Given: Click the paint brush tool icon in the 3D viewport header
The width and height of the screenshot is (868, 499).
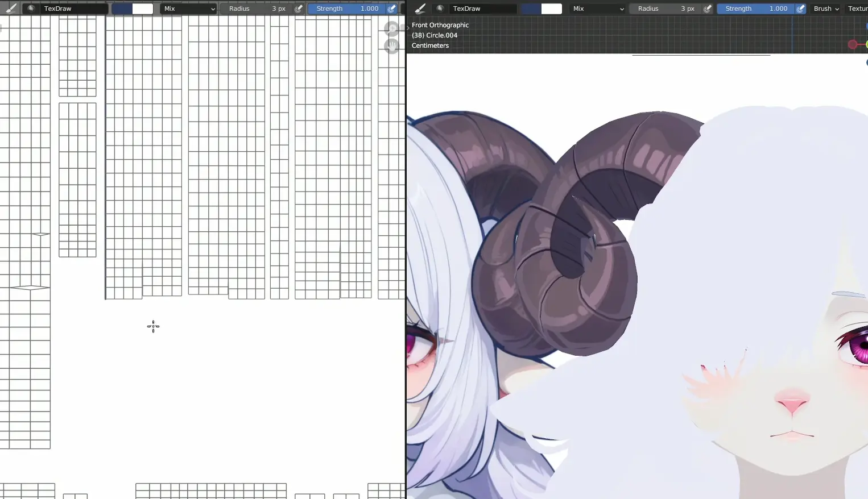Looking at the screenshot, I should 420,9.
